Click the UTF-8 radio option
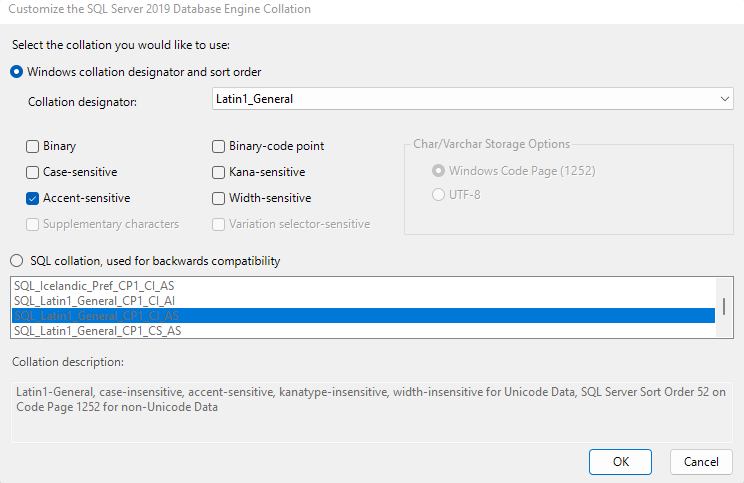Viewport: 744px width, 483px height. point(438,195)
